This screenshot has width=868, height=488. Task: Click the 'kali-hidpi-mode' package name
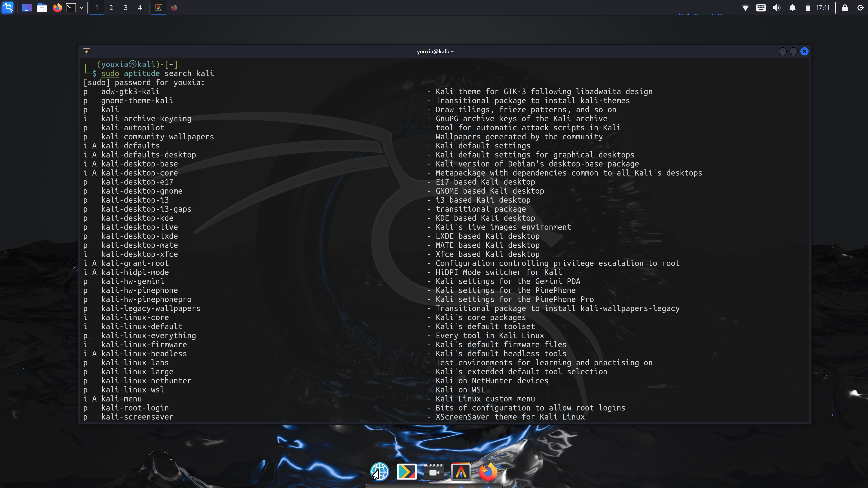pyautogui.click(x=135, y=272)
